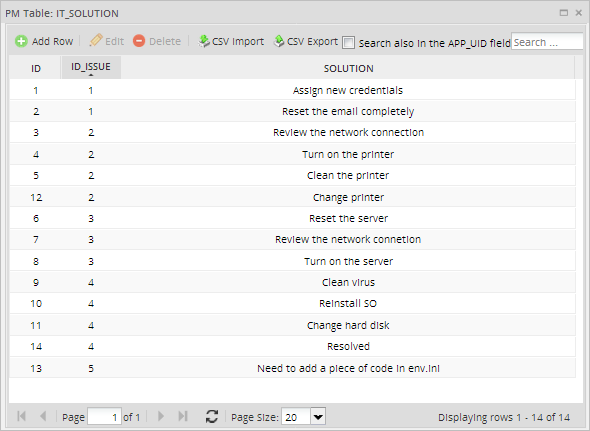
Task: Click the next page arrow
Action: (x=161, y=416)
